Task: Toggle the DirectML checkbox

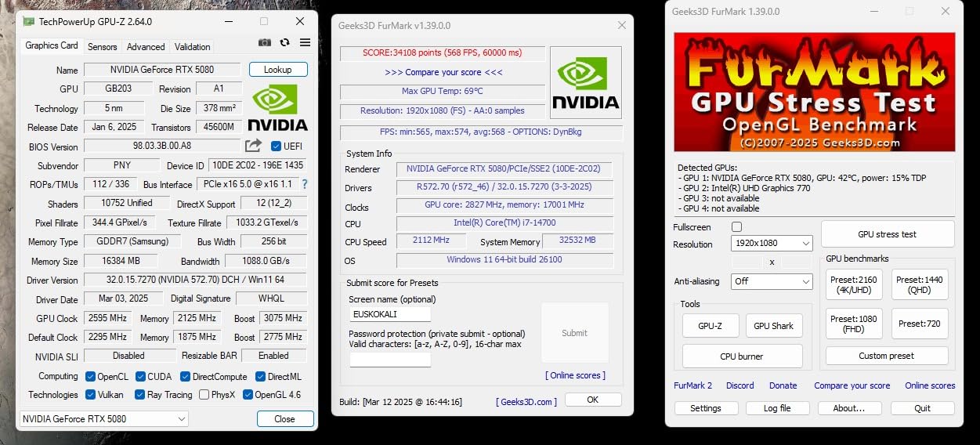Action: click(x=260, y=376)
